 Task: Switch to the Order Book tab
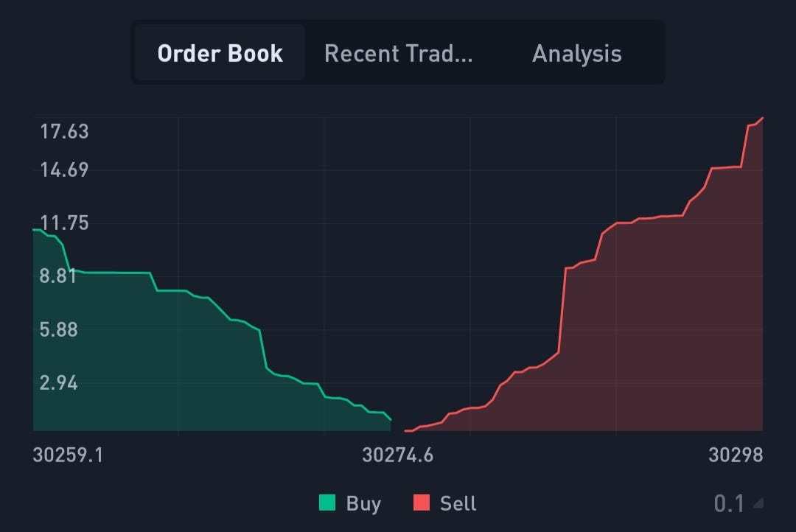(219, 52)
